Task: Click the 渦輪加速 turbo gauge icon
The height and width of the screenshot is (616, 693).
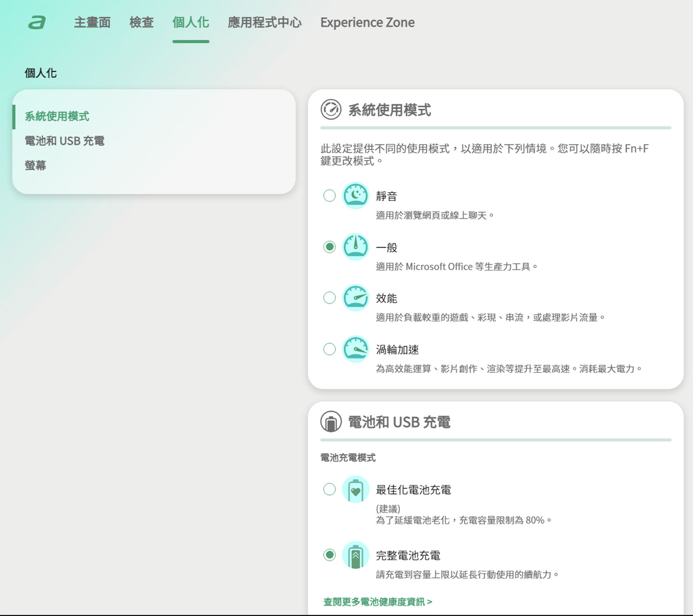Action: [x=355, y=349]
